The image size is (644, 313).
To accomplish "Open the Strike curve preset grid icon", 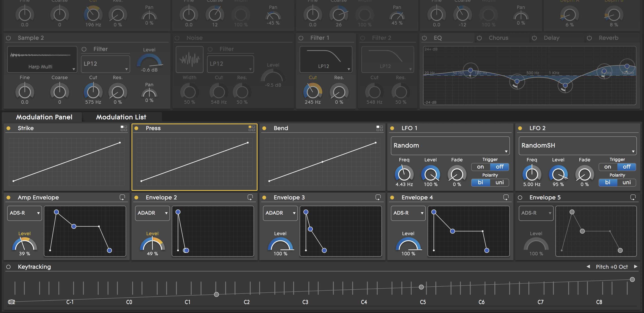I will coord(124,128).
